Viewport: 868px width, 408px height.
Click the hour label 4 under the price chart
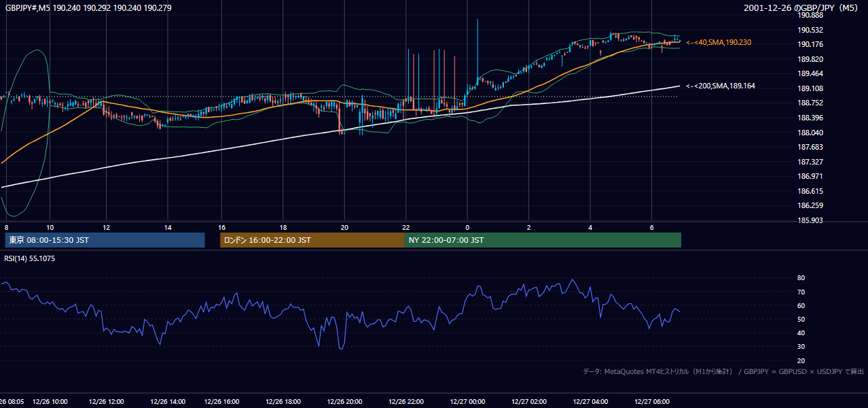tap(590, 227)
